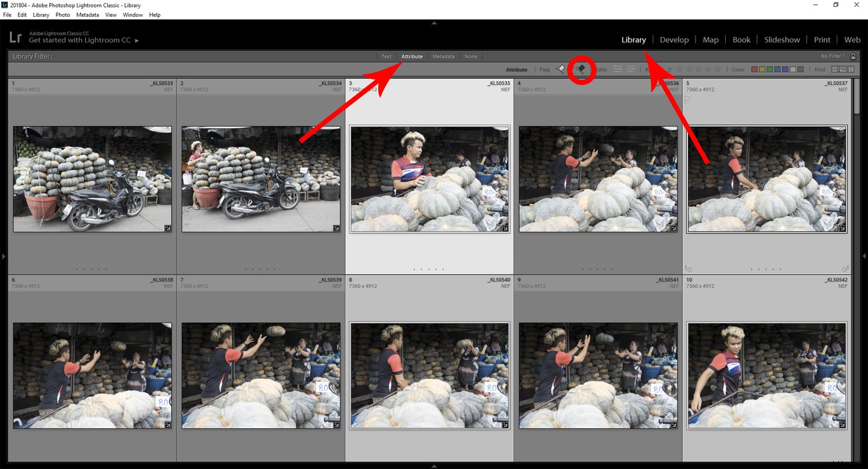868x469 pixels.
Task: Click Get started with Lightroom CC
Action: coord(80,40)
